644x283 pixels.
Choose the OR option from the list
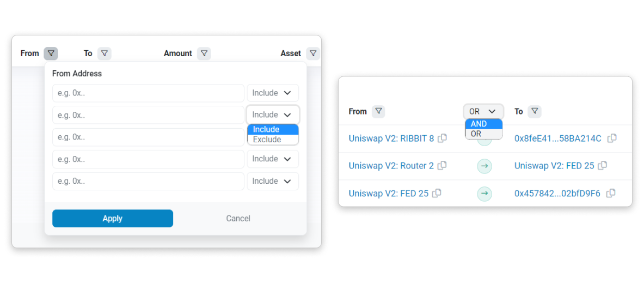point(476,134)
